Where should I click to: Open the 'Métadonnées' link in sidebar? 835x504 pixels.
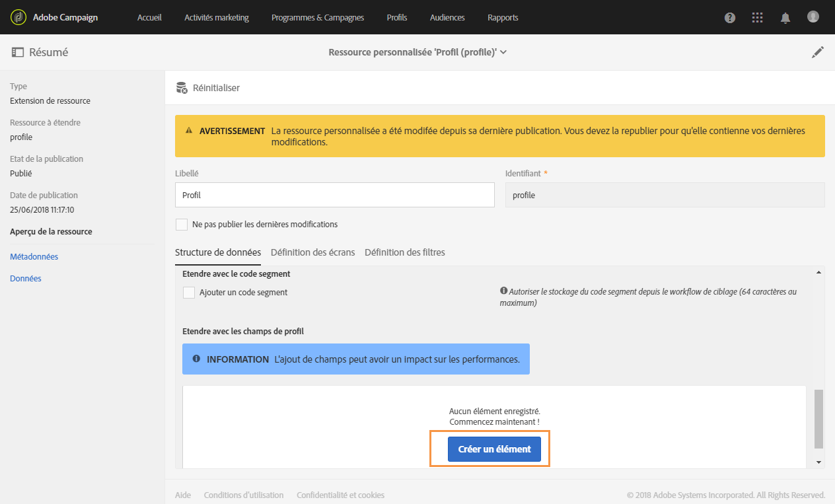(x=34, y=257)
